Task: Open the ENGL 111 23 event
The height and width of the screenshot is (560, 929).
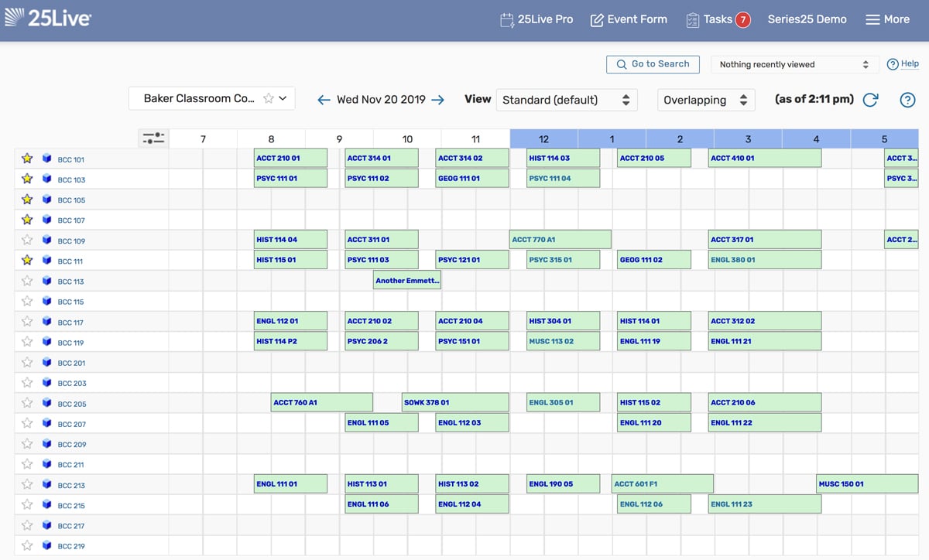Action: click(x=765, y=504)
